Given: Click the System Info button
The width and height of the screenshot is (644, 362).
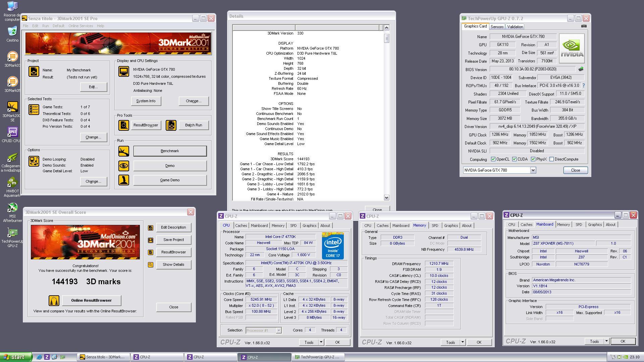Looking at the screenshot, I should (x=146, y=101).
